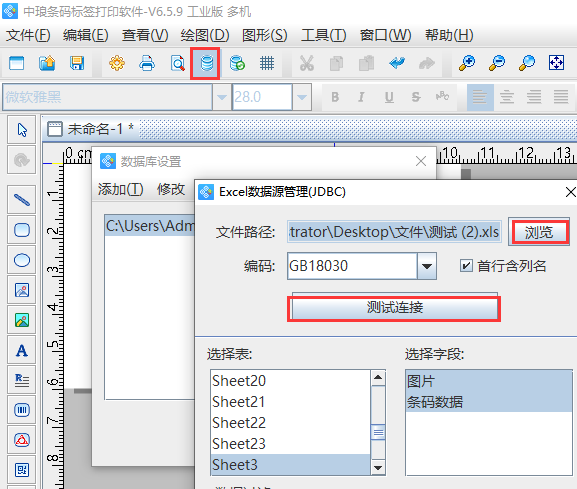Toggle the 首行含列名 checkbox
Image resolution: width=577 pixels, height=489 pixels.
466,266
